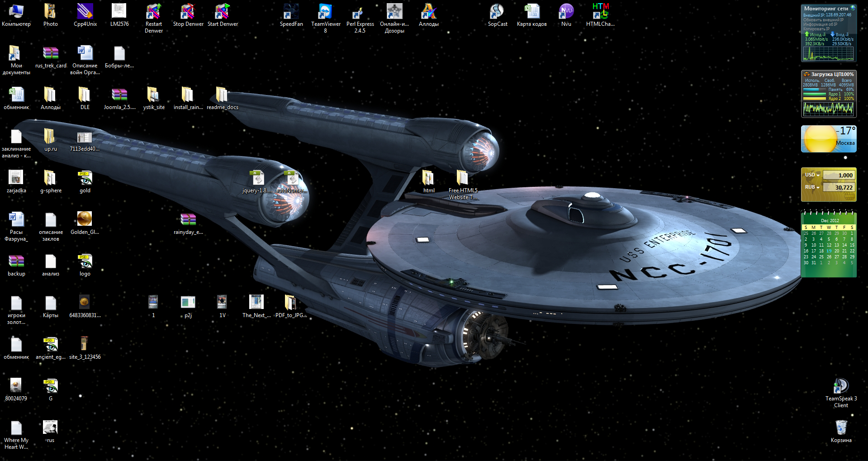Select the site_3_123456 image icon

(85, 348)
